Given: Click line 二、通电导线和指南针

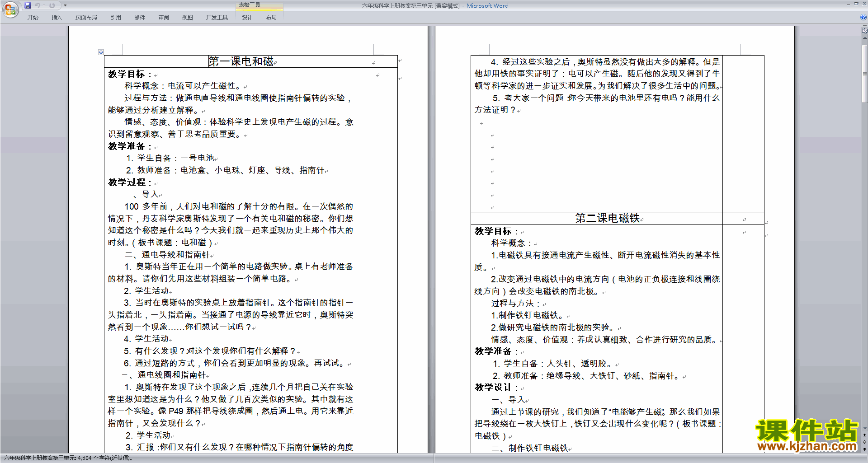Looking at the screenshot, I should (167, 255).
